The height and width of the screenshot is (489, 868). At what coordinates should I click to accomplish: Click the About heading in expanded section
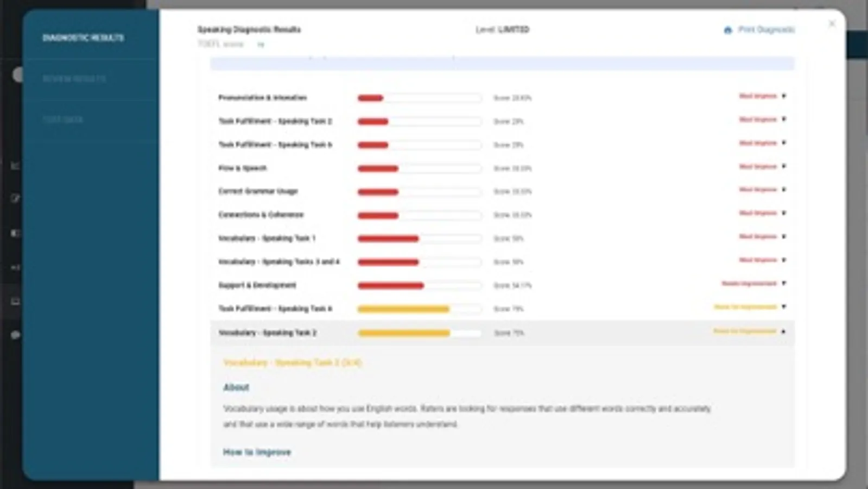click(x=236, y=387)
